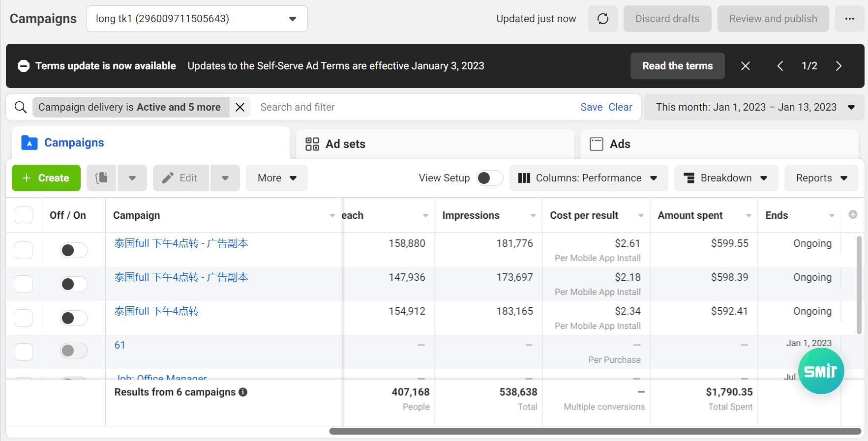Click the search magnifier icon

pos(21,107)
